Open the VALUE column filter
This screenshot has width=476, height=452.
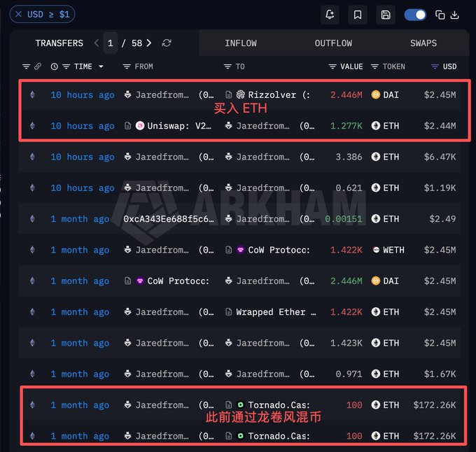(332, 66)
